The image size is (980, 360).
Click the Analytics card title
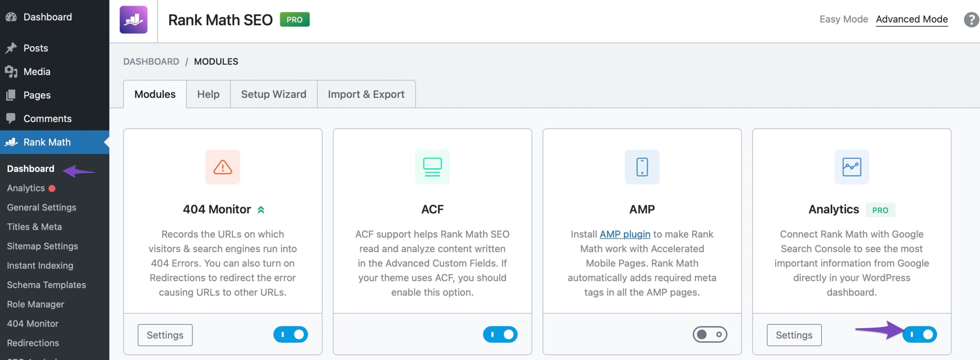pos(834,209)
